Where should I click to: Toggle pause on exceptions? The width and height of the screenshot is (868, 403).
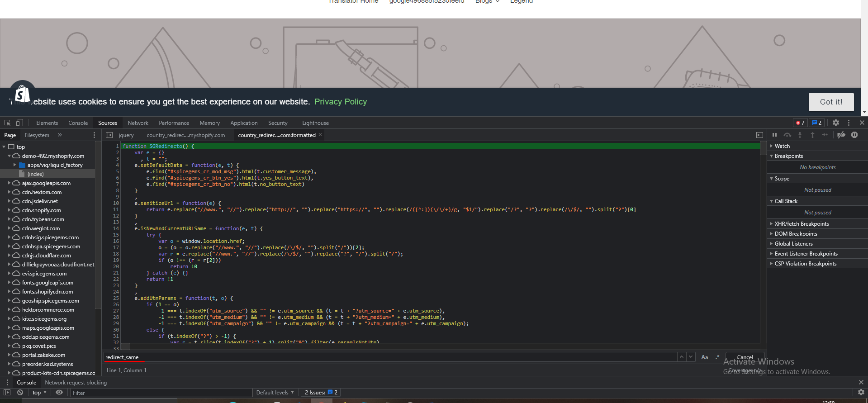854,135
